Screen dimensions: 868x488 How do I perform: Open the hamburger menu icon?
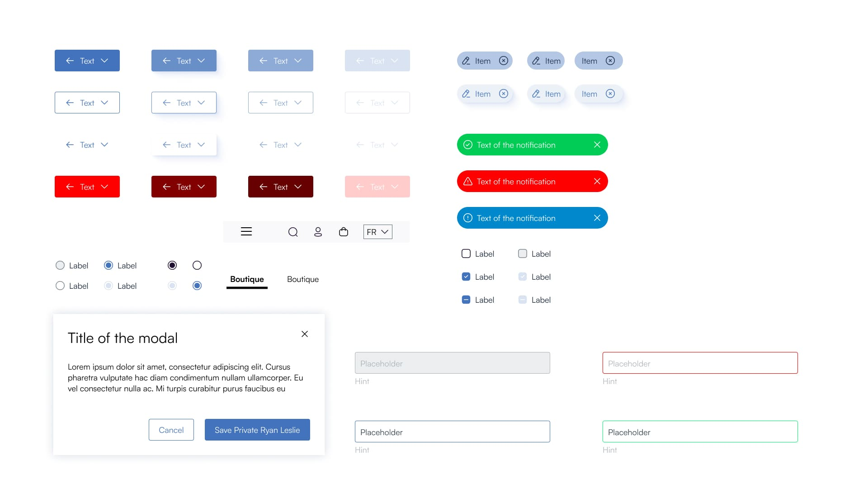click(x=246, y=232)
